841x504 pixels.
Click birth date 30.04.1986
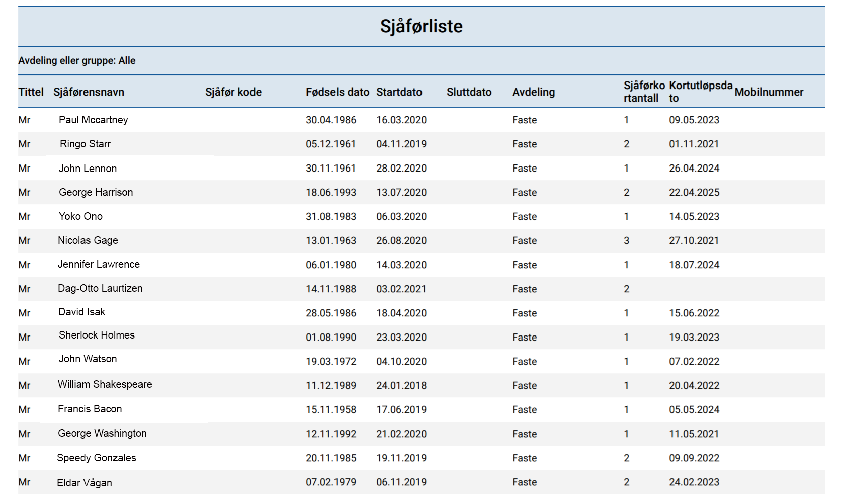click(331, 120)
